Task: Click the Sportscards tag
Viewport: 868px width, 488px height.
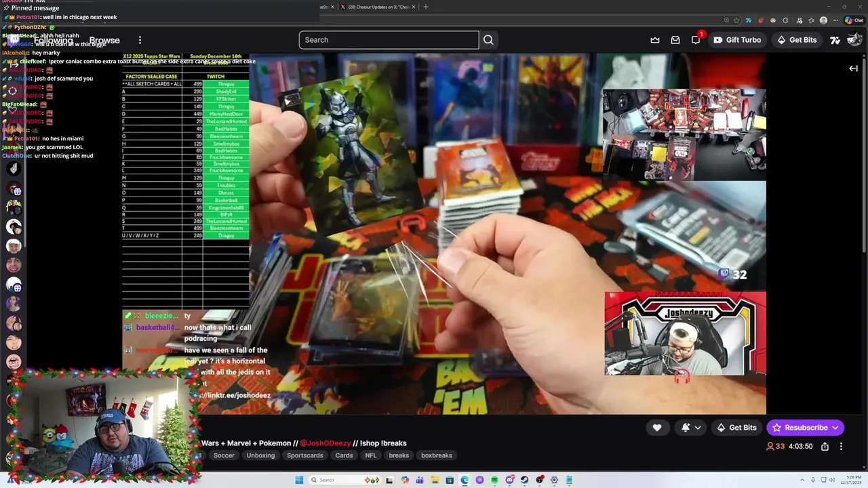Action: (x=305, y=455)
